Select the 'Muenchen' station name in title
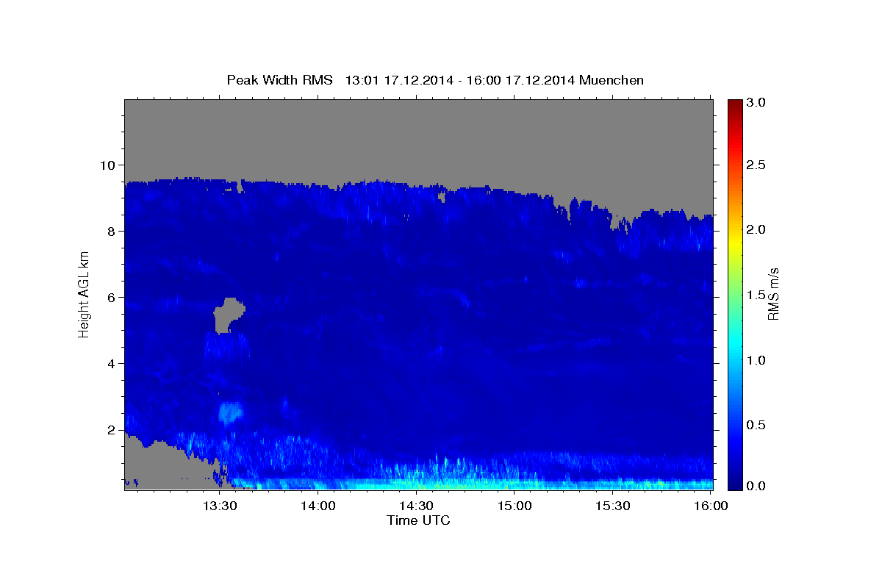This screenshot has height=588, width=882. click(x=612, y=79)
